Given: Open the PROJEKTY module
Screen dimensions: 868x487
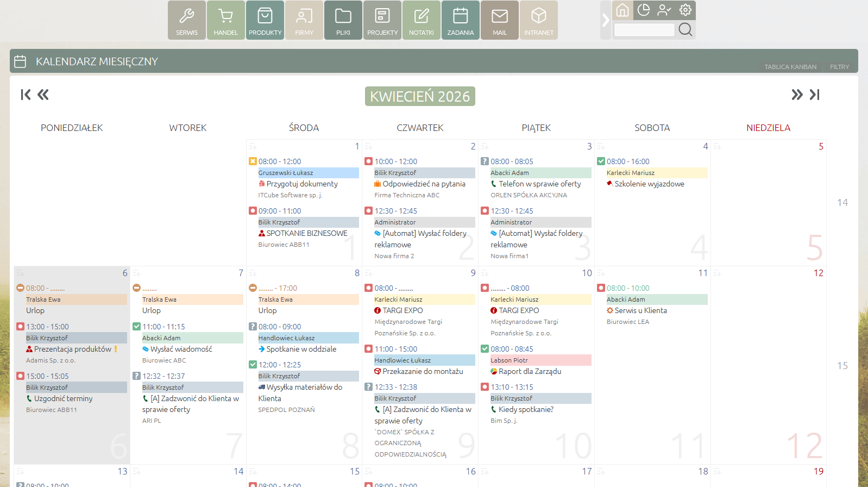Looking at the screenshot, I should [x=382, y=20].
